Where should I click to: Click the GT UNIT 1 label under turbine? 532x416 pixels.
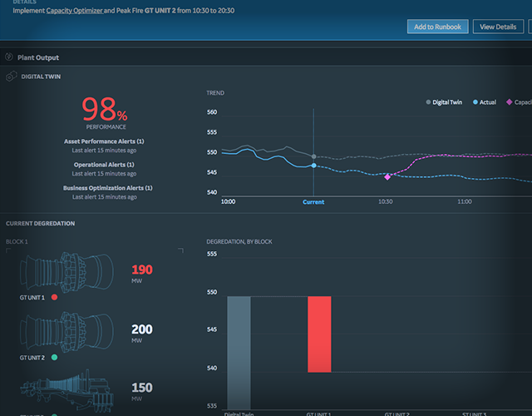tap(32, 298)
